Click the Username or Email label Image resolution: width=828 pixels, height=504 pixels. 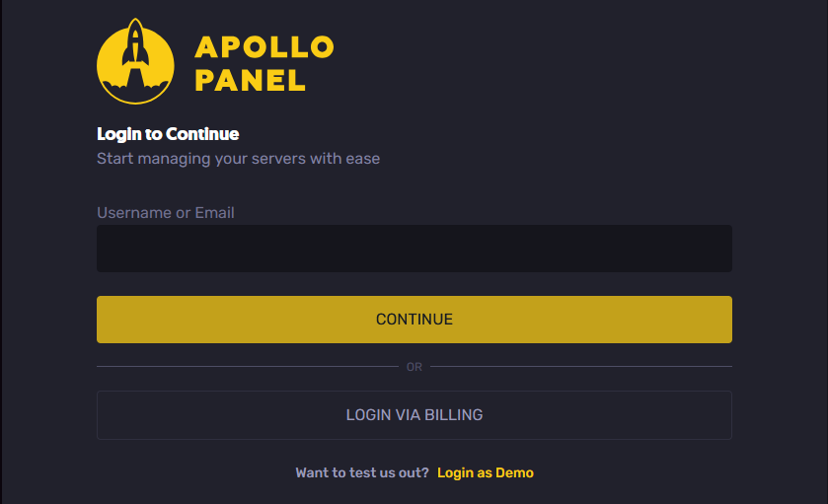point(165,213)
